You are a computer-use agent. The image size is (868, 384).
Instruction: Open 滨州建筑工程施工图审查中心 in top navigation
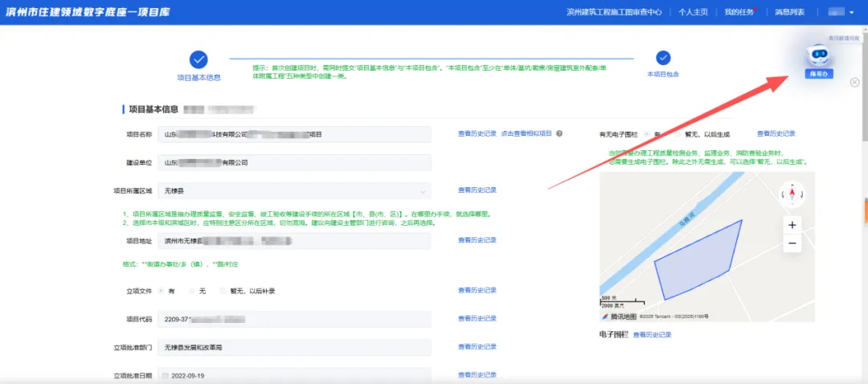[x=614, y=12]
